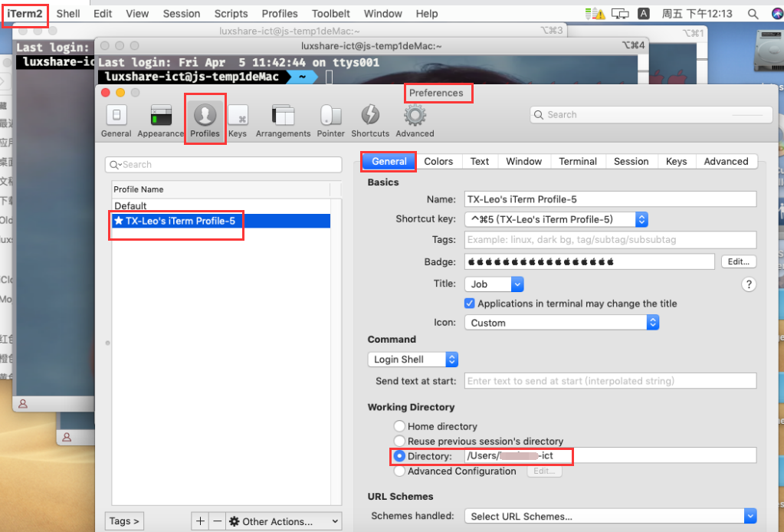Click the Siri icon in menu bar
The height and width of the screenshot is (532, 784).
778,14
